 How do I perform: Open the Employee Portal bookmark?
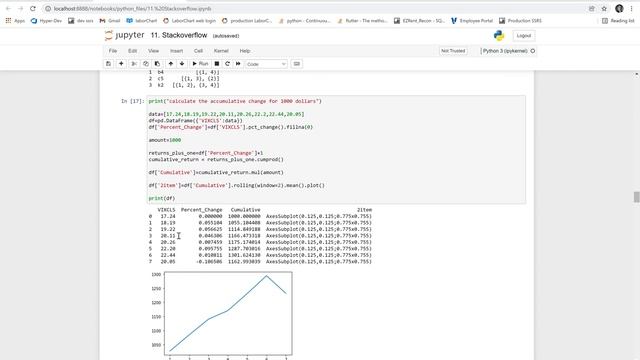pos(472,20)
